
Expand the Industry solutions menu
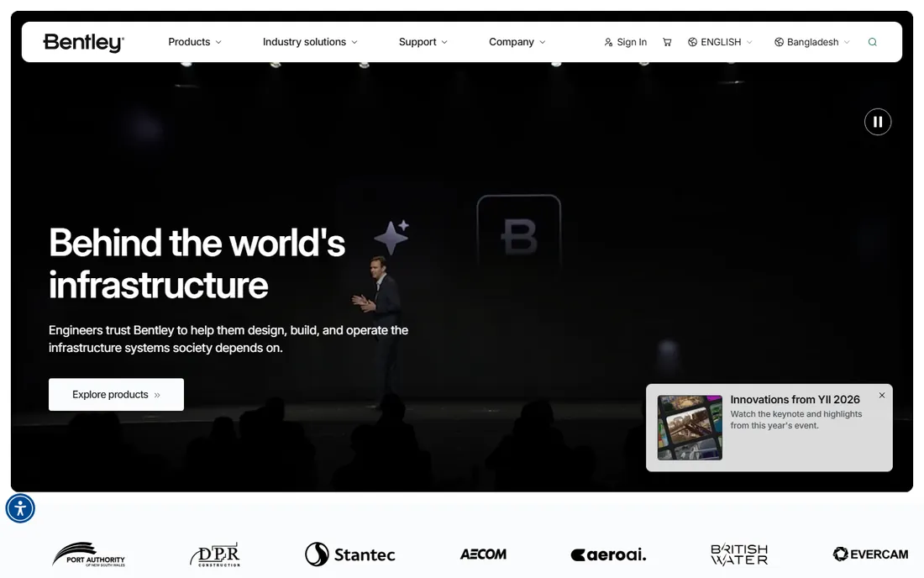(x=310, y=42)
